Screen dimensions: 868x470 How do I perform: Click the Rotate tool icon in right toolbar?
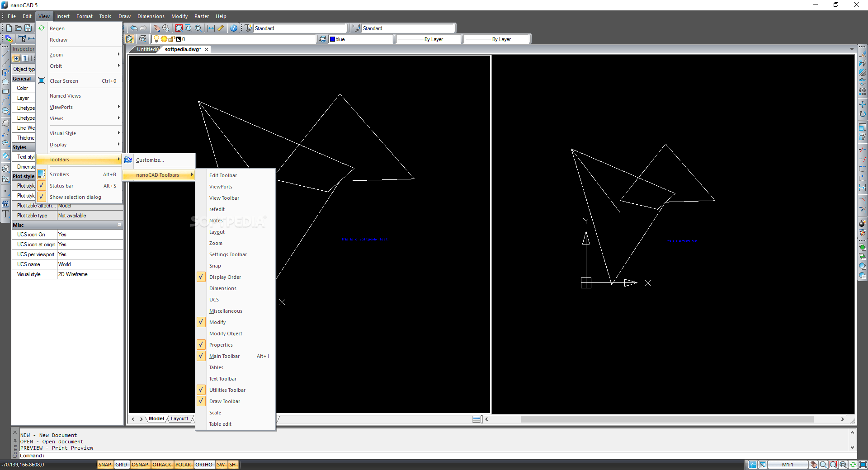click(x=863, y=114)
